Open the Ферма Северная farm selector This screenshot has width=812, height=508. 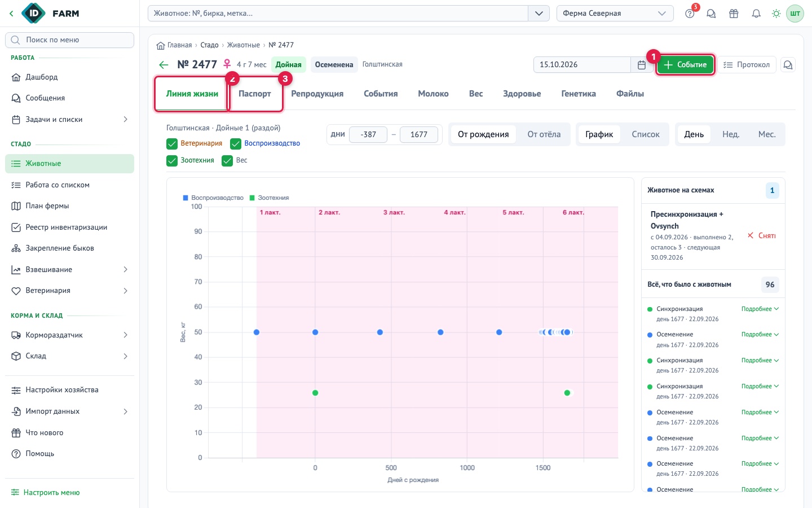pyautogui.click(x=615, y=14)
